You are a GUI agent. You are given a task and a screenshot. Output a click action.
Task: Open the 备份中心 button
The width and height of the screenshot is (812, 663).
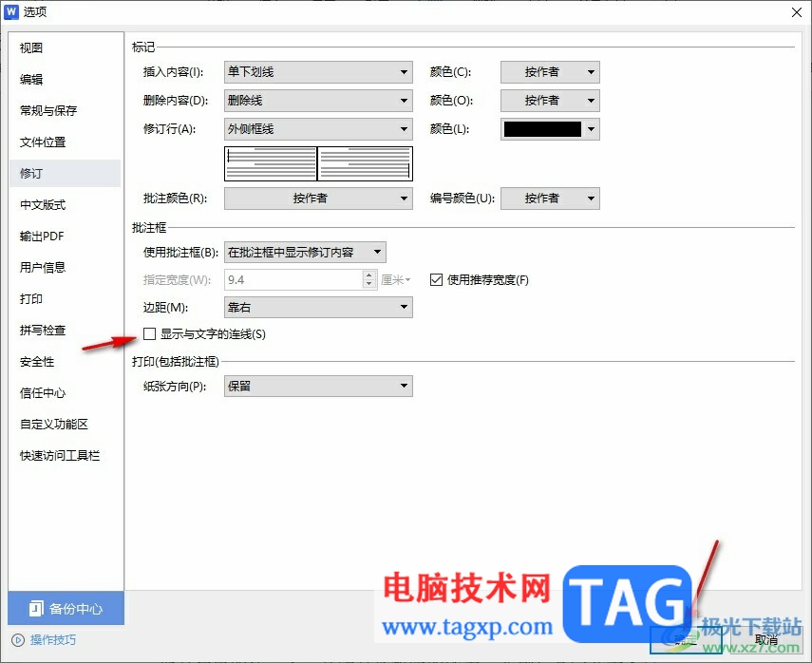coord(66,608)
